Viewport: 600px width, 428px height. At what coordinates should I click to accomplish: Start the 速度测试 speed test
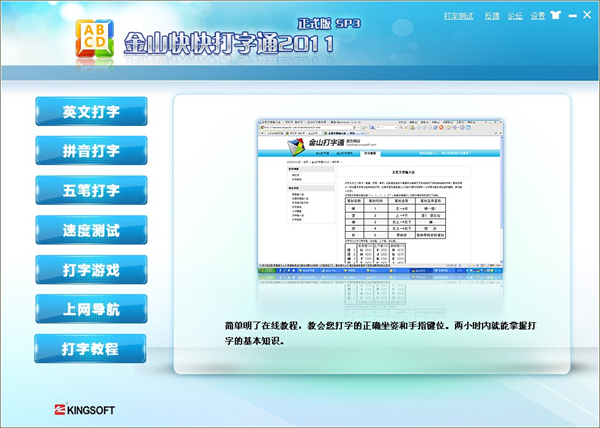[91, 231]
